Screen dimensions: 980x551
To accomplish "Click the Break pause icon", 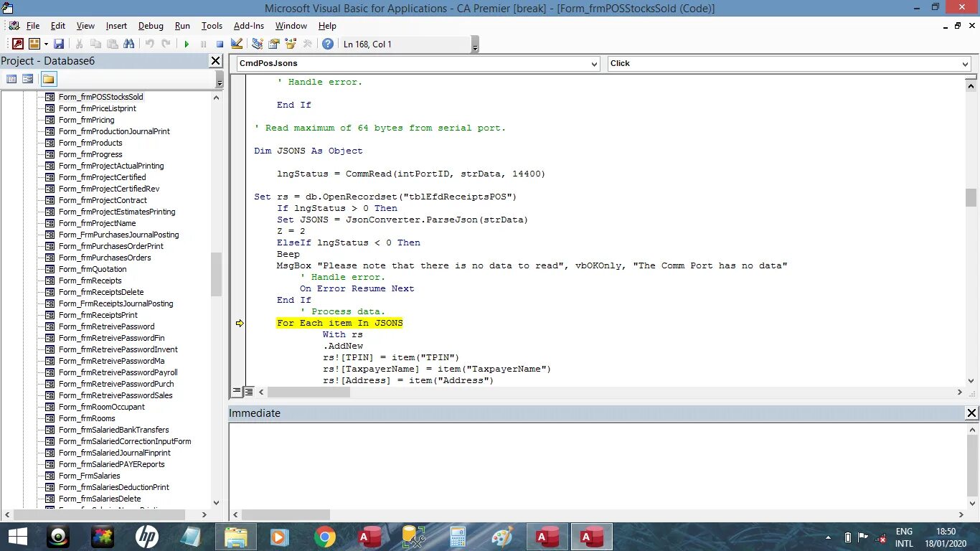I will tap(203, 44).
